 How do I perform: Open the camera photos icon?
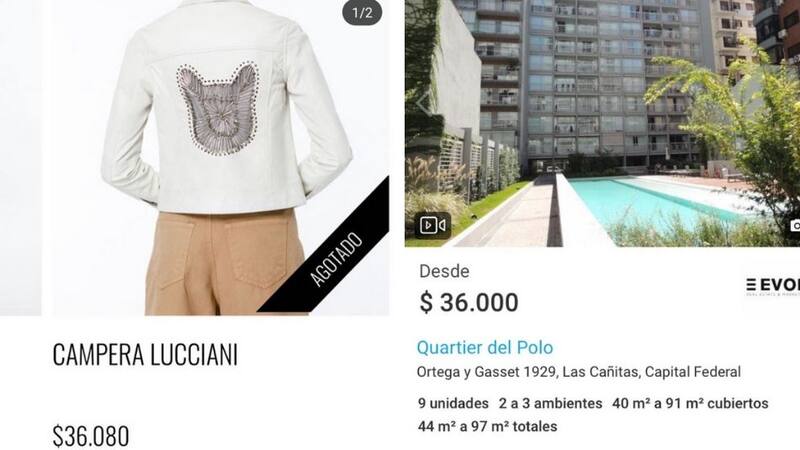click(x=794, y=225)
